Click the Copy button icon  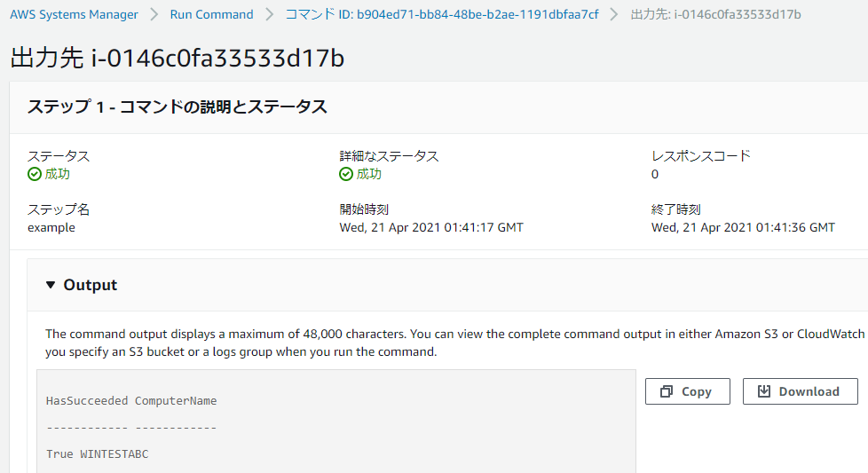666,391
